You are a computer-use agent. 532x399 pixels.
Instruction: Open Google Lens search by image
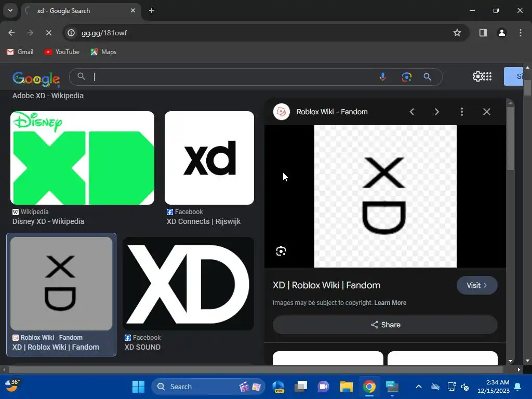pyautogui.click(x=406, y=77)
